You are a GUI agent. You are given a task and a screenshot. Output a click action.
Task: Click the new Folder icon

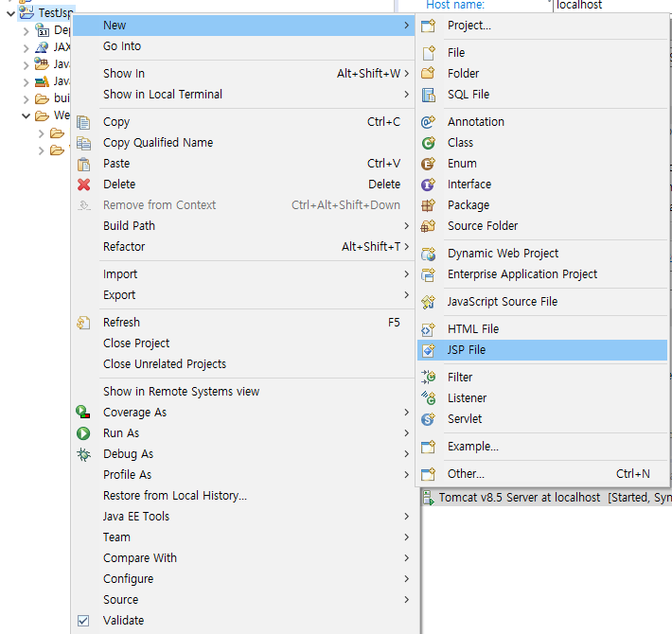tap(428, 74)
